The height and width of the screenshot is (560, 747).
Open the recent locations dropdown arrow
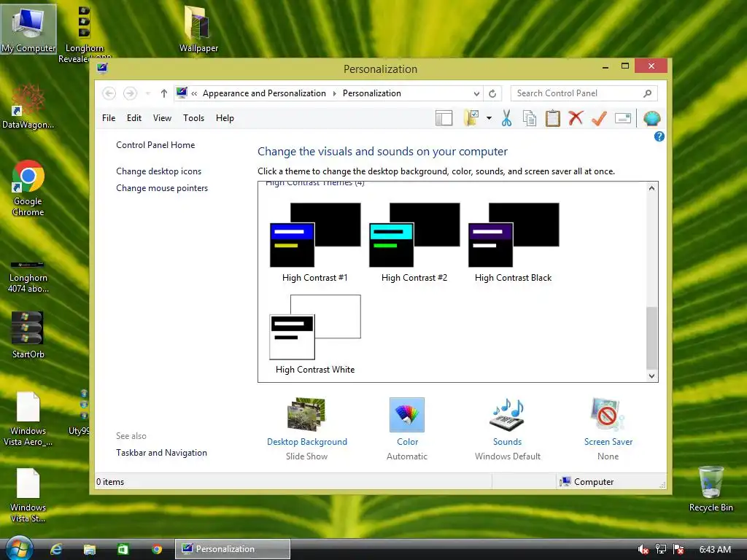tap(147, 93)
